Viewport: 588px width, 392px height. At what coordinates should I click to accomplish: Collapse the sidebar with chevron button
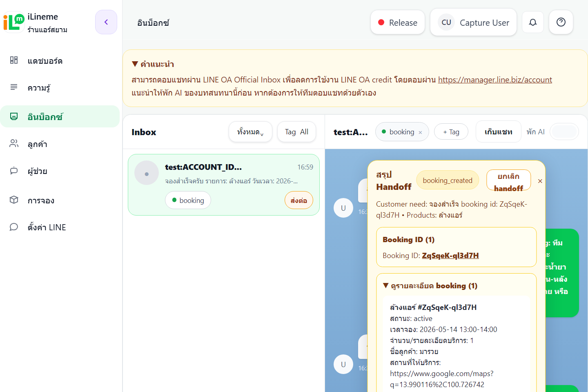106,22
